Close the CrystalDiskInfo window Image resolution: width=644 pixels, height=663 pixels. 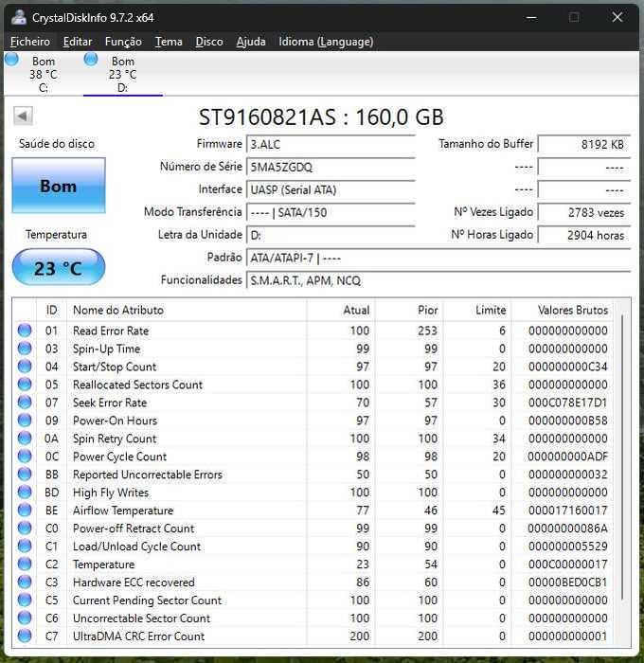click(x=617, y=17)
